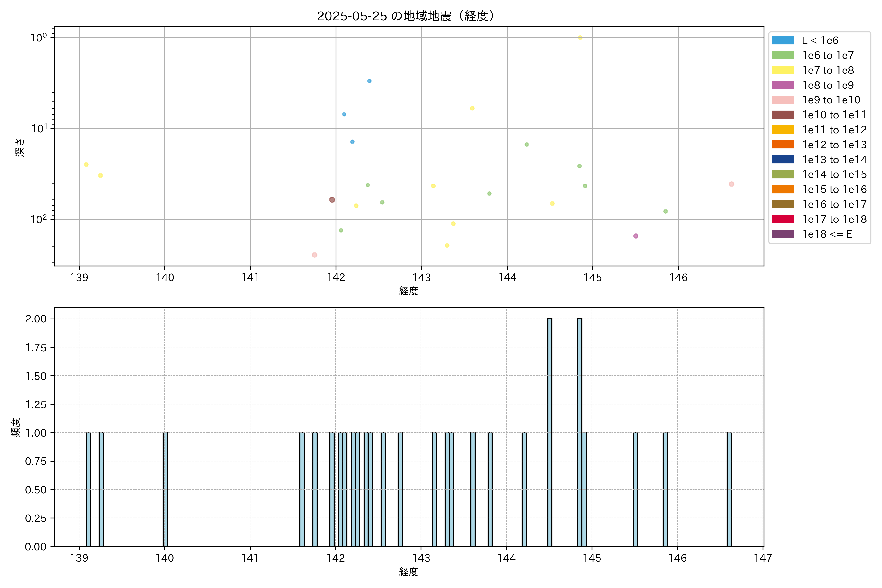Click the magenta scatter point near longitude 145.5
Image resolution: width=882 pixels, height=588 pixels.
(636, 236)
